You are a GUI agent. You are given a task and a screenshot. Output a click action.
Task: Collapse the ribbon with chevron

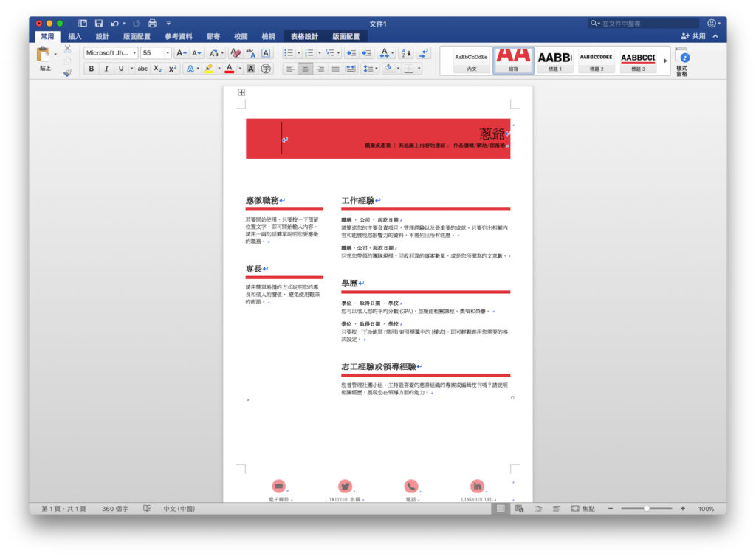coord(715,36)
